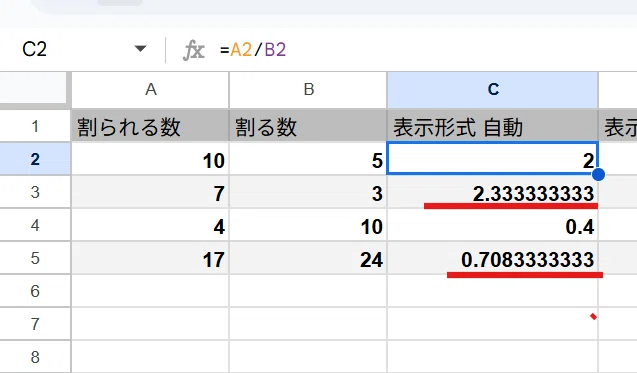Select row 7 header

pos(35,324)
